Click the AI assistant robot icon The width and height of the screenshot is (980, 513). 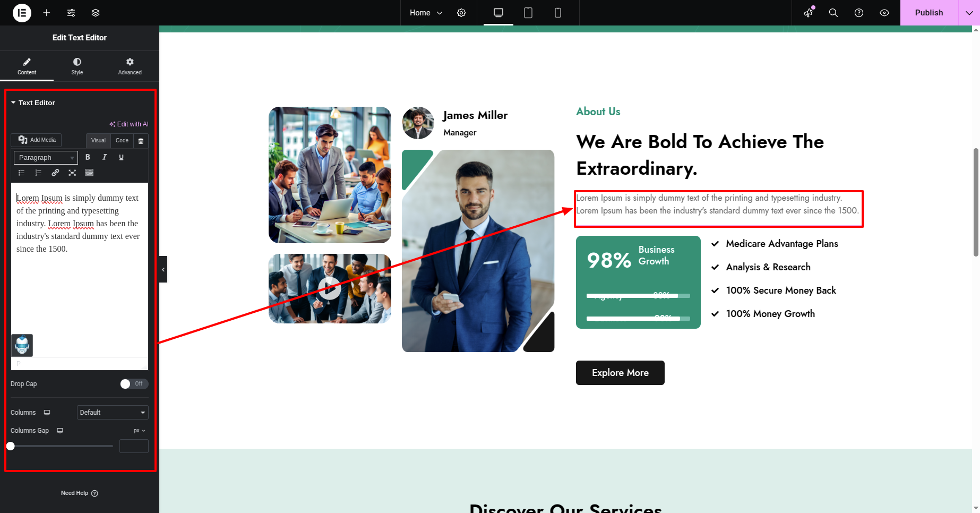(x=22, y=345)
